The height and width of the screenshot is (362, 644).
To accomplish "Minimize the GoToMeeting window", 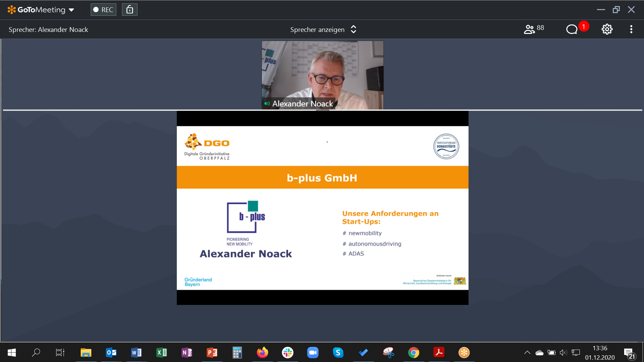I will click(601, 10).
